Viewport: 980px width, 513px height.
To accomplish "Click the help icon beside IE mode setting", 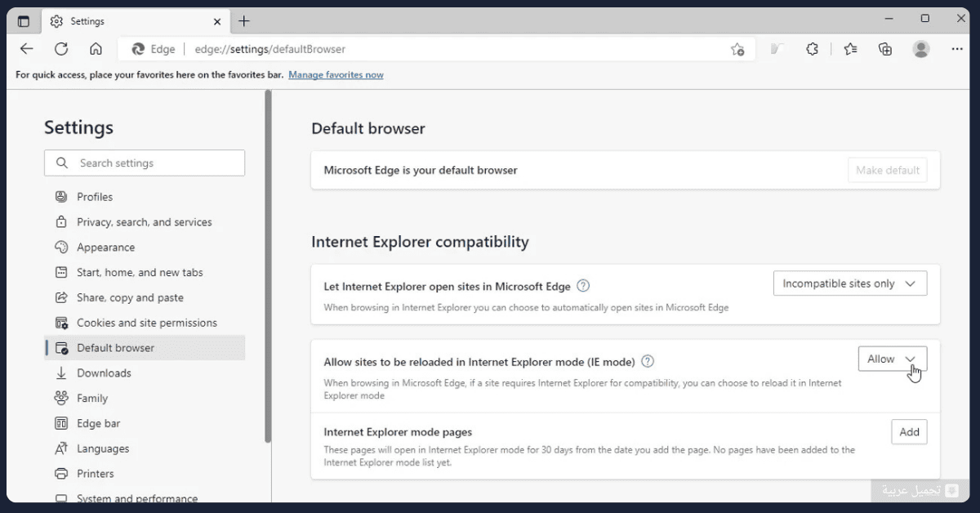I will tap(648, 361).
